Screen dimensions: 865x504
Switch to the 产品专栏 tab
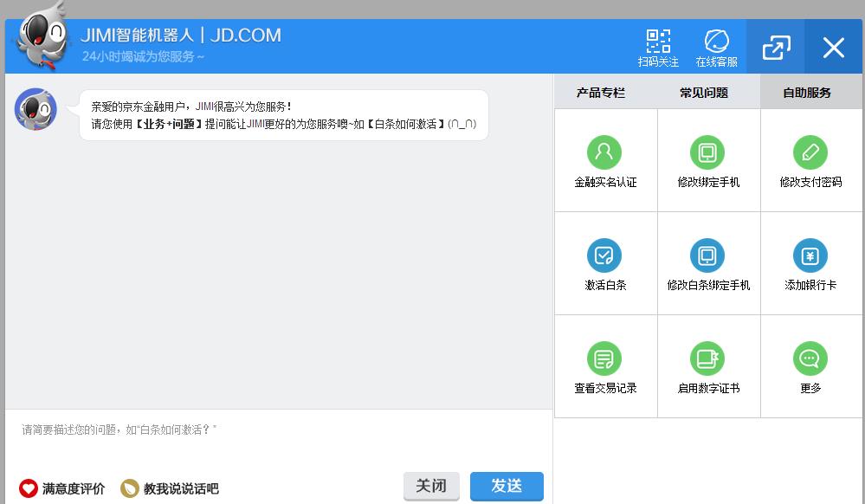coord(600,92)
